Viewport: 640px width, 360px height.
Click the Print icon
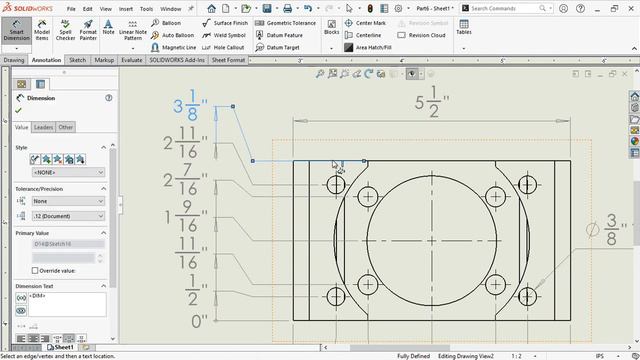pyautogui.click(x=287, y=8)
